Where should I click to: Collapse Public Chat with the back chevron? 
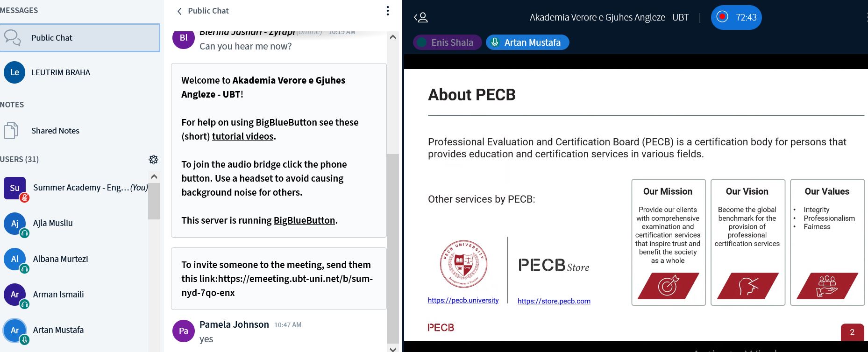pyautogui.click(x=179, y=11)
